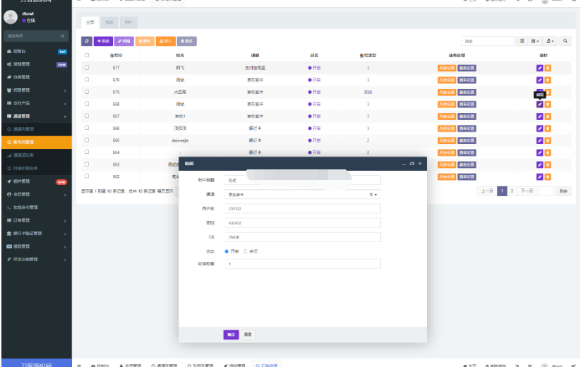
Task: Maximize the edit dialog window
Action: pyautogui.click(x=412, y=164)
